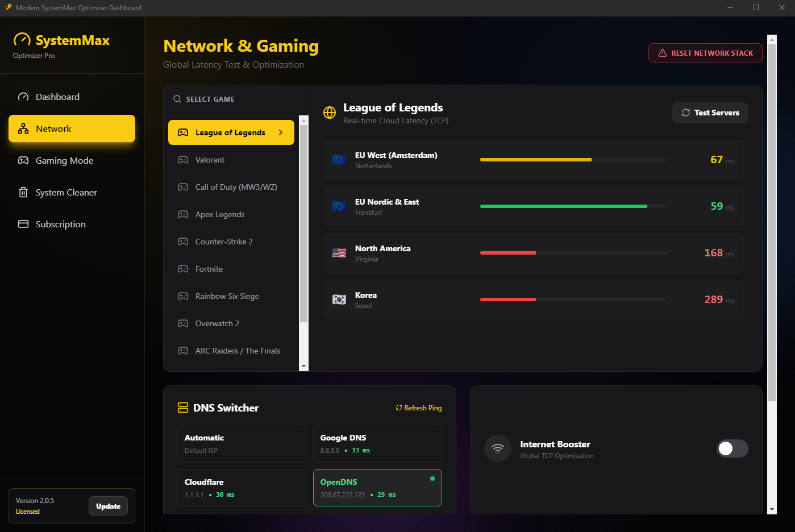795x532 pixels.
Task: Click the SystemMax speedometer logo icon
Action: pos(22,40)
